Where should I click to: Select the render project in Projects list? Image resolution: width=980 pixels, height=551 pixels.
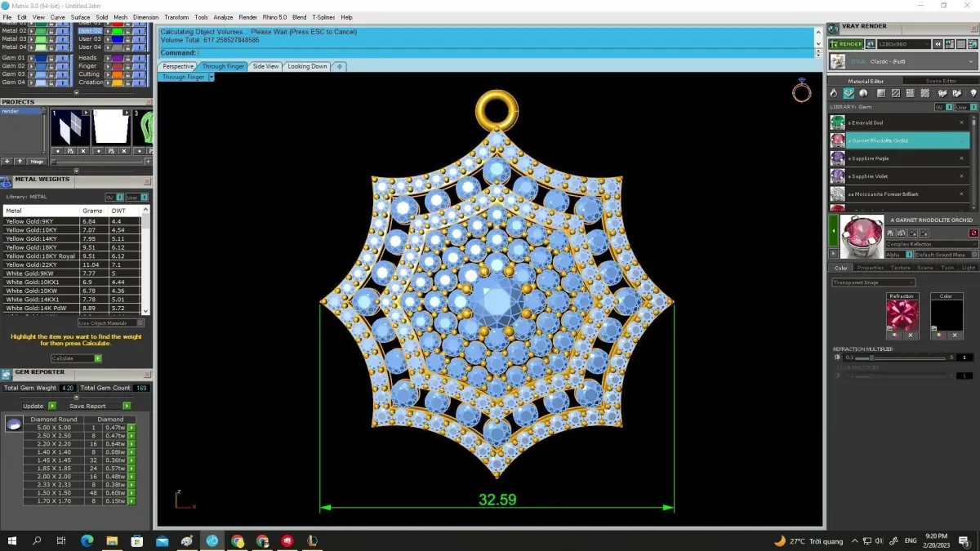[21, 111]
